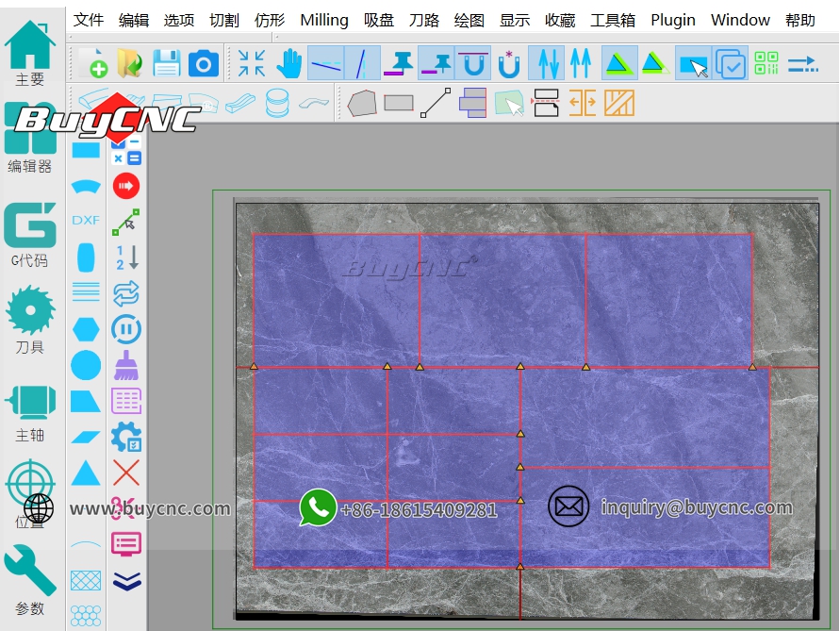
Task: Click the QR code scanner icon
Action: [766, 64]
